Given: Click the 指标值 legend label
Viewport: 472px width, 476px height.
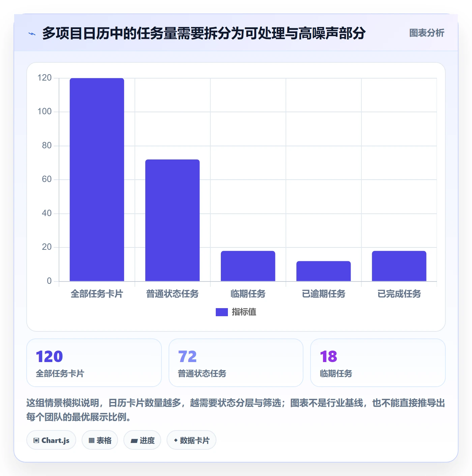Looking at the screenshot, I should [244, 312].
